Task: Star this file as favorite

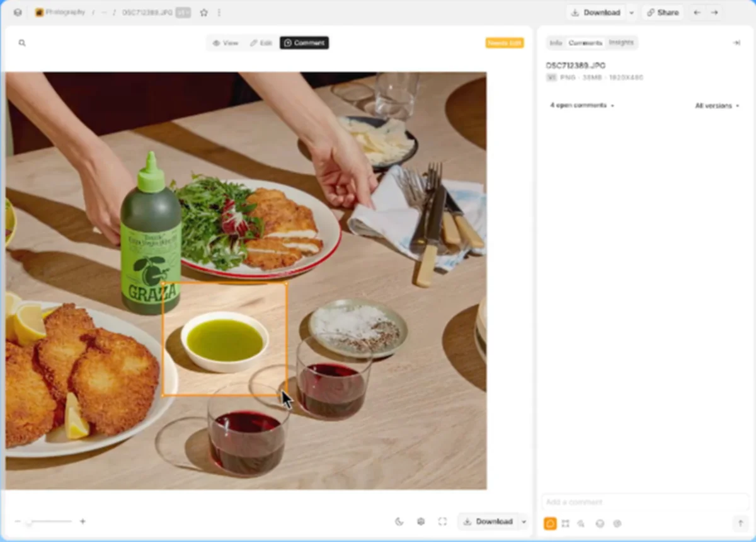Action: pos(204,13)
